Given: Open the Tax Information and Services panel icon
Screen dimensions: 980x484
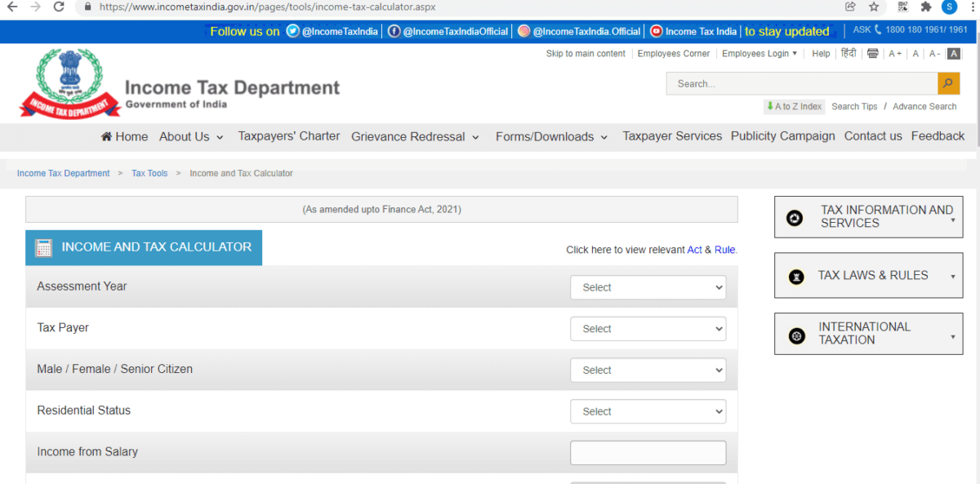Looking at the screenshot, I should pos(795,217).
